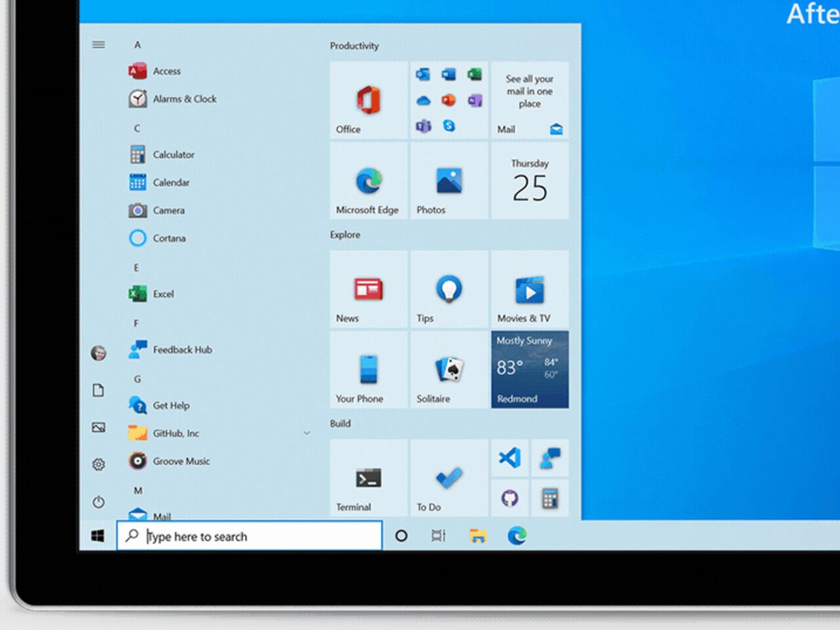Open Feedback Hub in app list

(x=171, y=350)
